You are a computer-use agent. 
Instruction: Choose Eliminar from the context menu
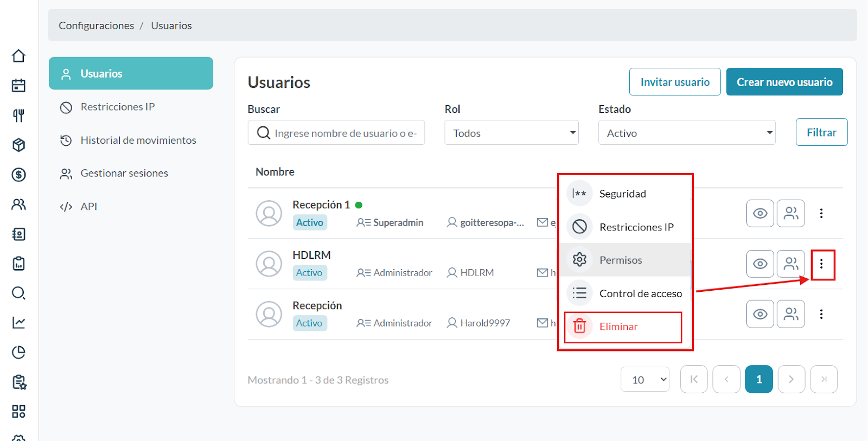618,327
